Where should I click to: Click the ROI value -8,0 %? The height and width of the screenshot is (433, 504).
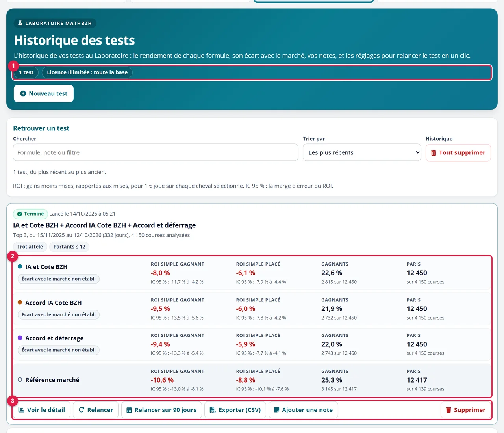click(x=160, y=273)
